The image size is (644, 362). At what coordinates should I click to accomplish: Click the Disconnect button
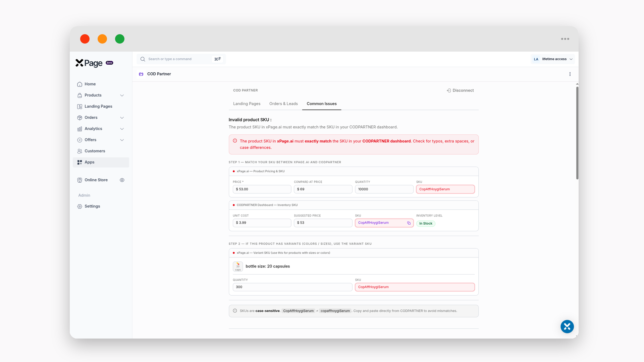click(460, 90)
